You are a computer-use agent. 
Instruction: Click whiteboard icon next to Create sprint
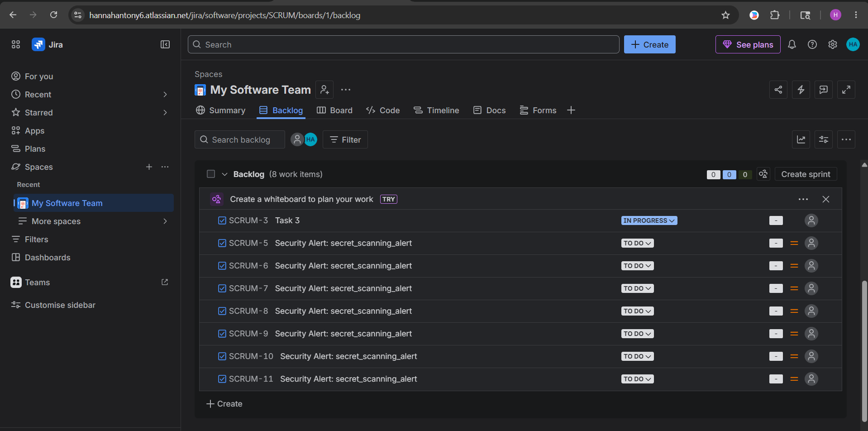pyautogui.click(x=763, y=174)
